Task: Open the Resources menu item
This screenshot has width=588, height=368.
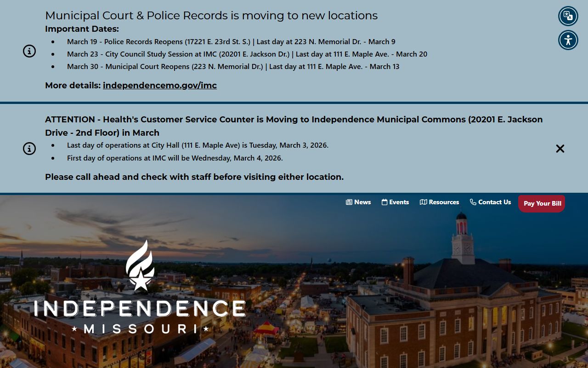Action: point(440,202)
